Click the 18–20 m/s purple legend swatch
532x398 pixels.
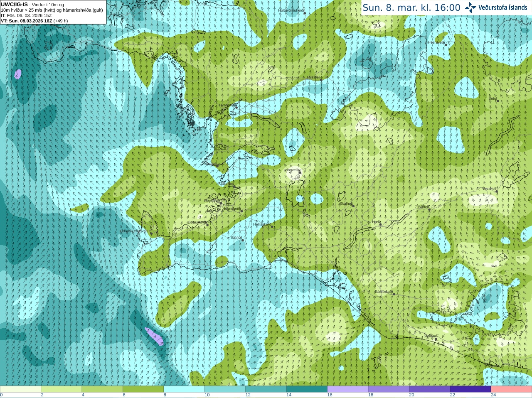(389, 389)
